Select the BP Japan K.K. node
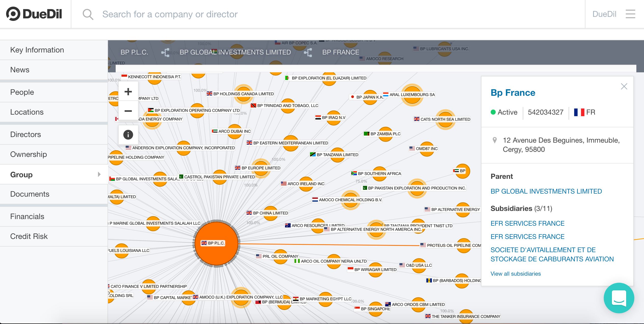Screen dimensions: 644x324 pyautogui.click(x=370, y=97)
